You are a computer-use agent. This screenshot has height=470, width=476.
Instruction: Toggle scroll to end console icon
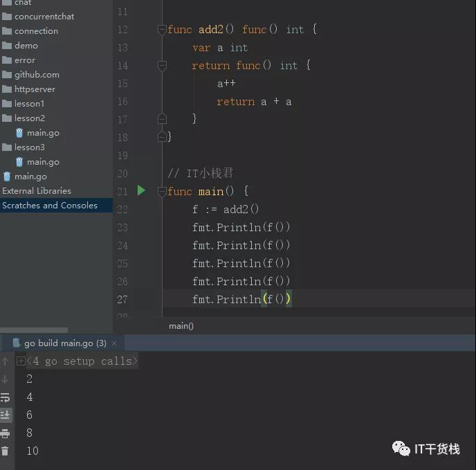[x=5, y=415]
